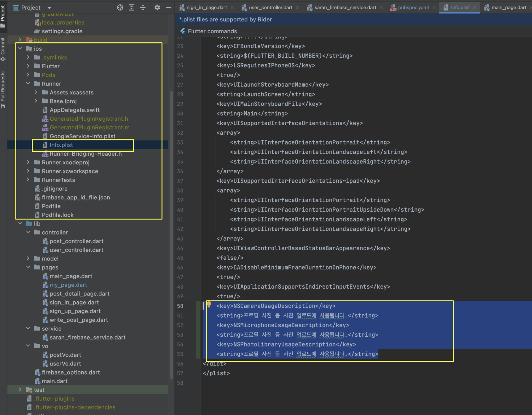This screenshot has height=415, width=532.
Task: Select Info.plist in project tree
Action: (61, 145)
